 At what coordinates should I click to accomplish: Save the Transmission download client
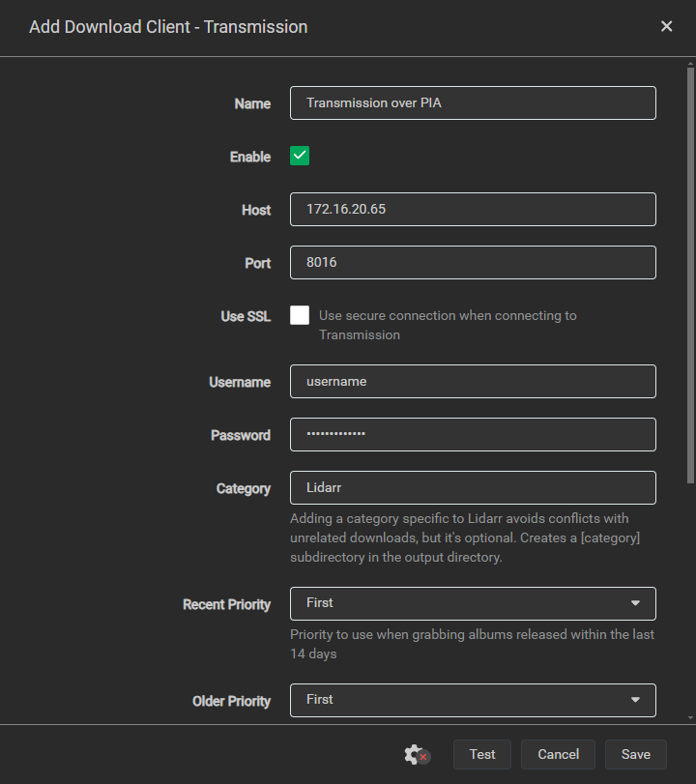(x=635, y=754)
